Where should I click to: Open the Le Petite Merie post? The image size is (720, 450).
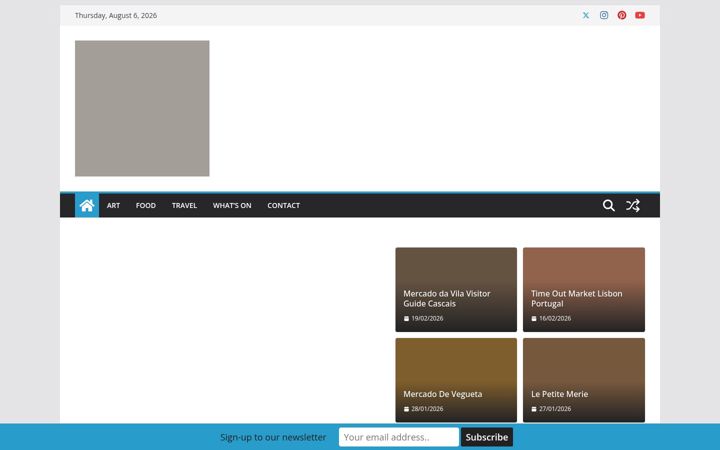coord(559,394)
